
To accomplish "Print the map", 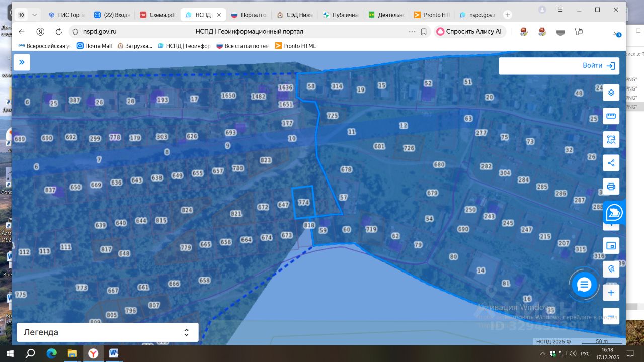I will 611,186.
